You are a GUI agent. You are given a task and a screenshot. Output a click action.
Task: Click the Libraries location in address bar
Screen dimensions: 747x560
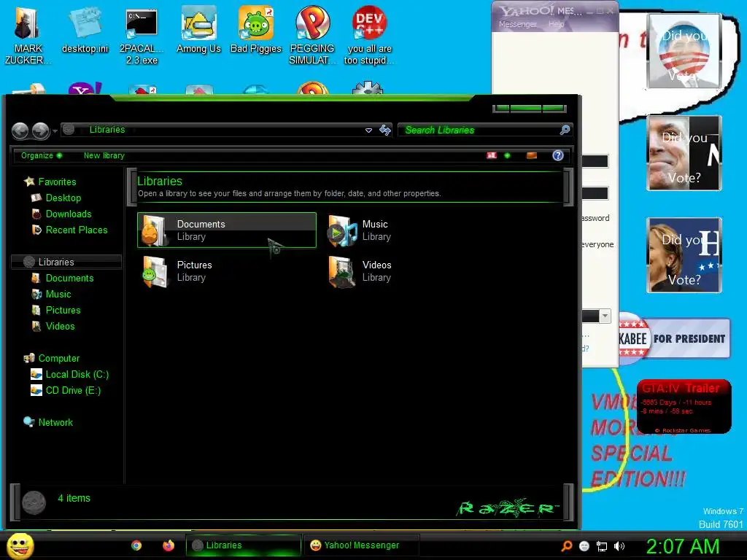point(107,130)
